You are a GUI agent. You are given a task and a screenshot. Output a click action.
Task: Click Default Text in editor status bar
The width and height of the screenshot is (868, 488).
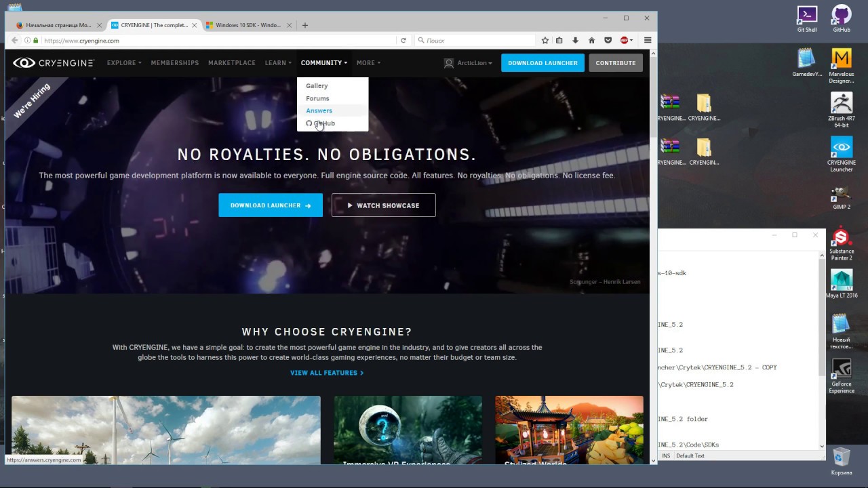(x=690, y=455)
